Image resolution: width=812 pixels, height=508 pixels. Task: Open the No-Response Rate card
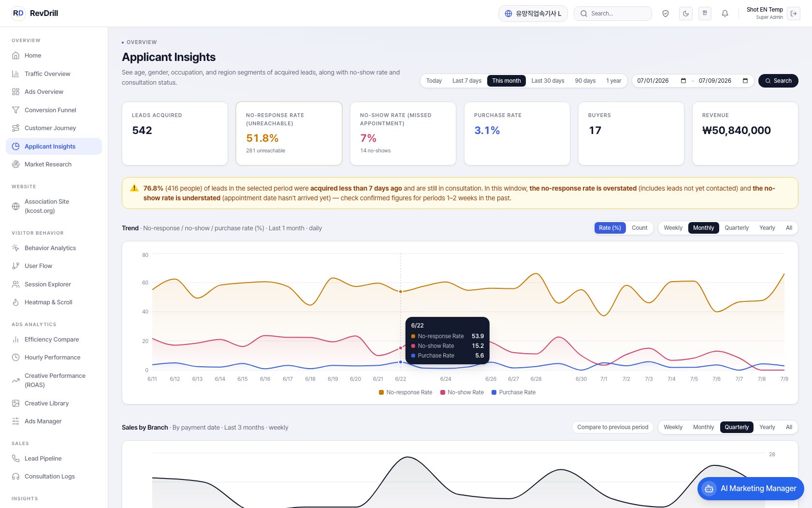pyautogui.click(x=289, y=134)
